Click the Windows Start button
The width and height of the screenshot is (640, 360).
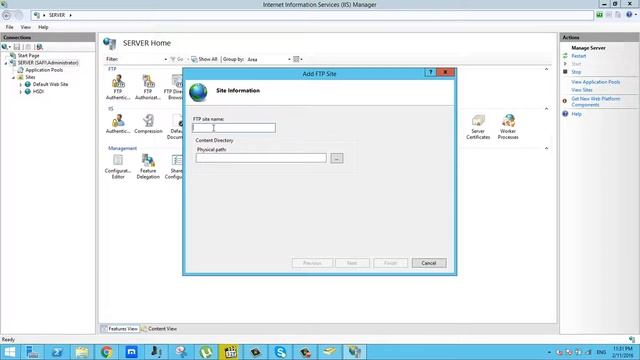click(9, 352)
